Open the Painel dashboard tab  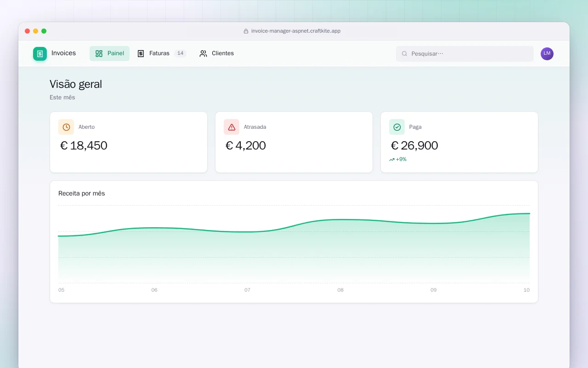(x=109, y=53)
